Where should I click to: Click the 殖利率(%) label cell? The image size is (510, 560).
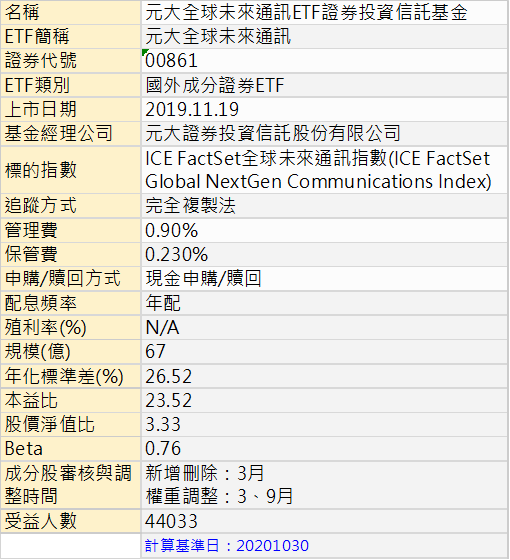click(71, 327)
